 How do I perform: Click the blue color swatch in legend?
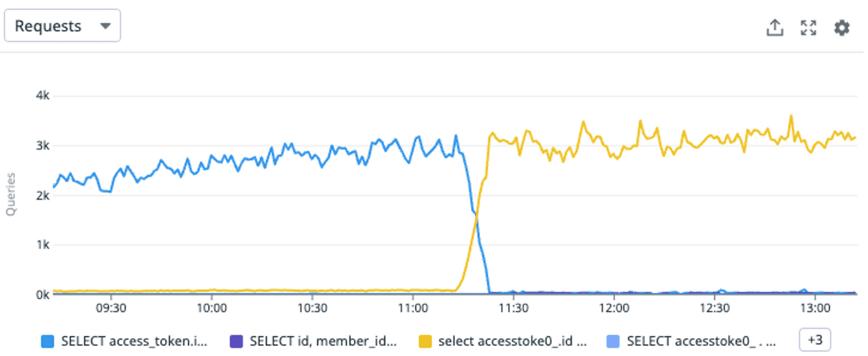[x=47, y=341]
